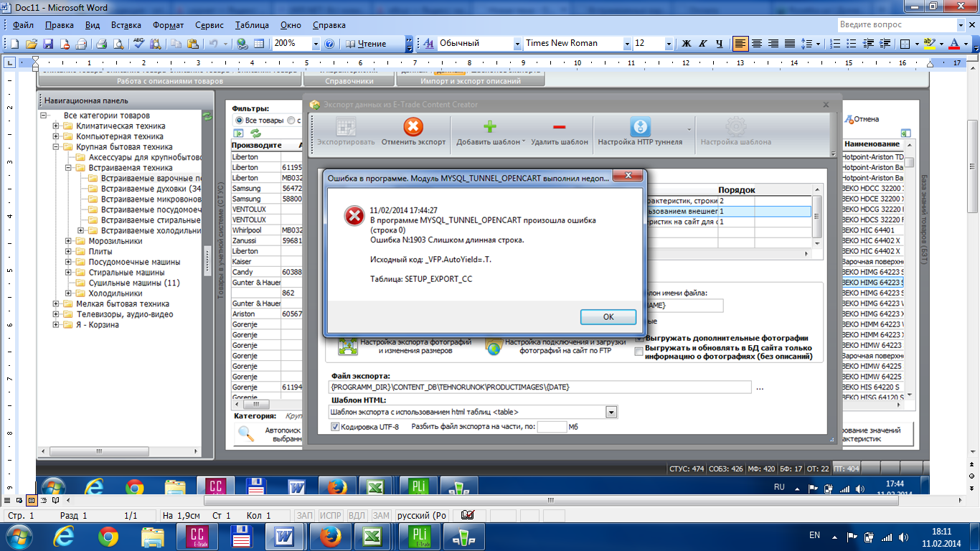This screenshot has width=980, height=551.
Task: Click the Copy icon in Word's toolbar
Action: coord(176,44)
